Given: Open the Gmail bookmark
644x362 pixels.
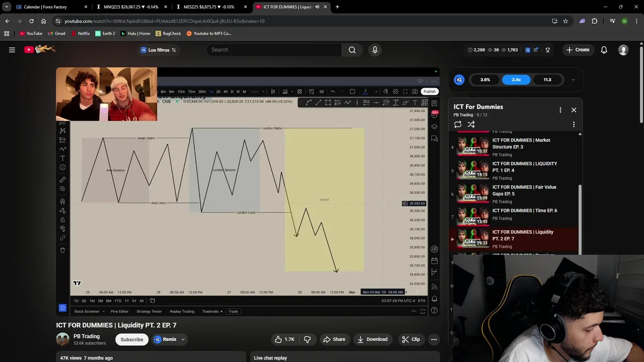Looking at the screenshot, I should pyautogui.click(x=56, y=33).
